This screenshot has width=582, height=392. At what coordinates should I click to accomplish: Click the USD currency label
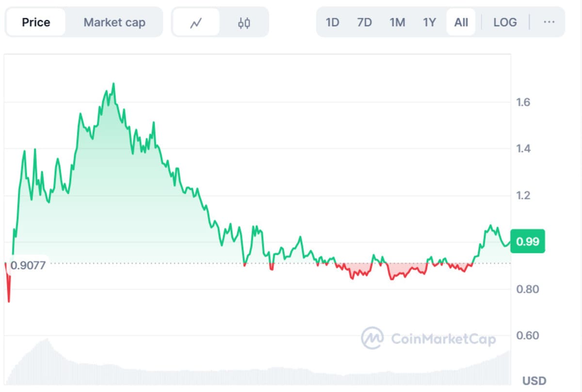point(534,381)
